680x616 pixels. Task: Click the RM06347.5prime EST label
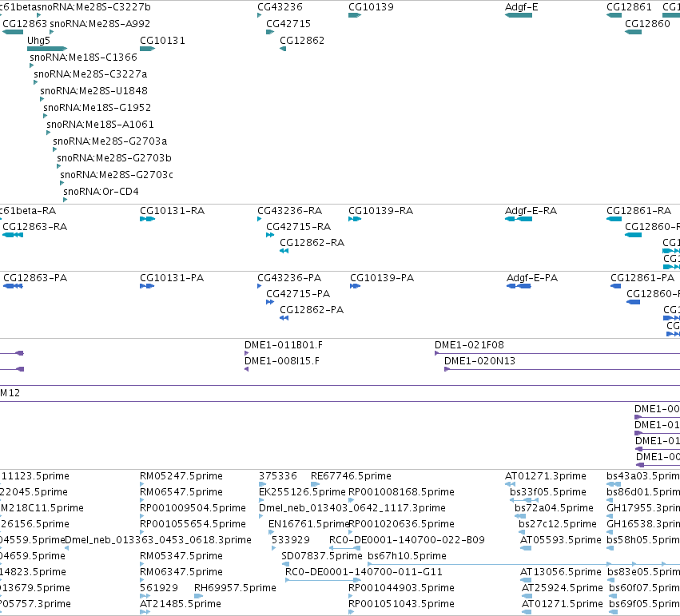181,572
